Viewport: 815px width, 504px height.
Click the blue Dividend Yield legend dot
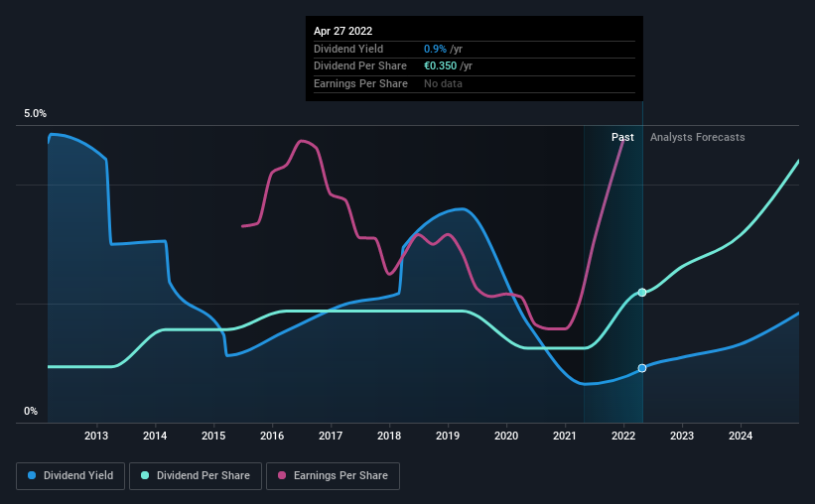pos(32,475)
